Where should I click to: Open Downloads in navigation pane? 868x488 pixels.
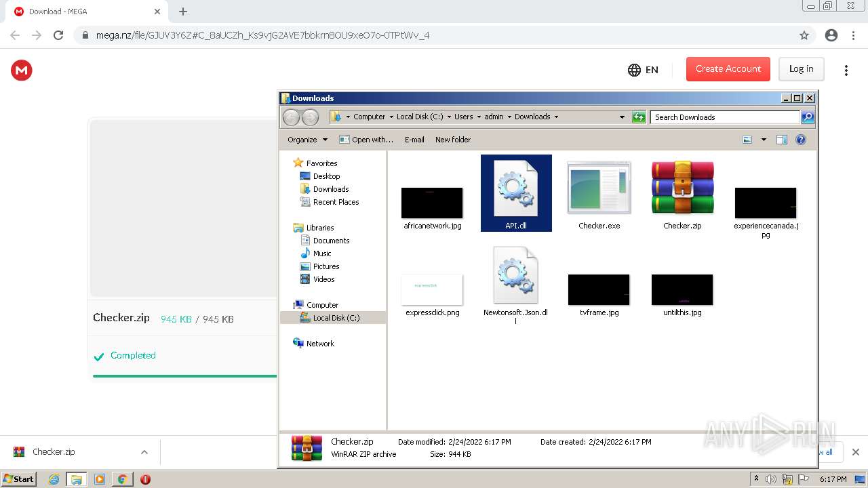[331, 189]
